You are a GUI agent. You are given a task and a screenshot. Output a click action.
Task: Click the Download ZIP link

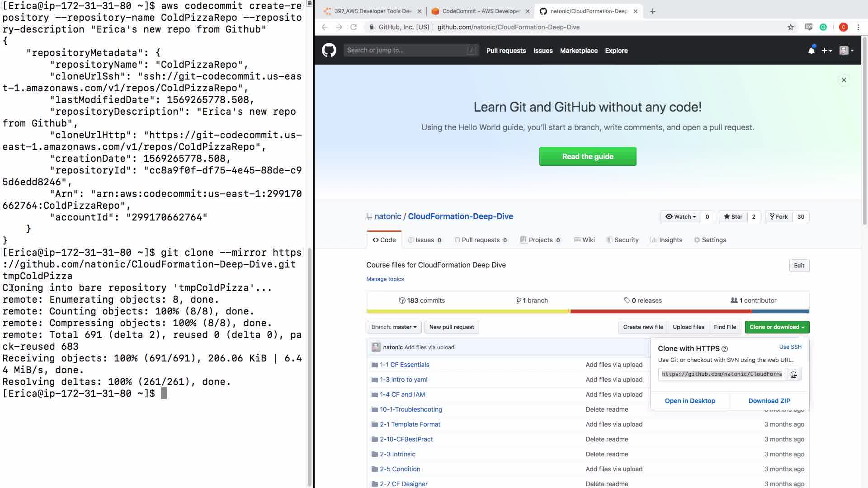tap(769, 401)
